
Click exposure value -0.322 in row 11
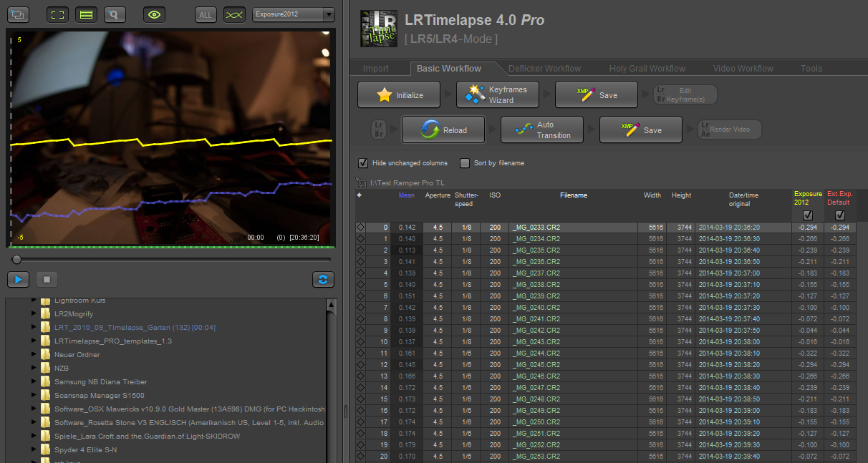click(x=807, y=354)
